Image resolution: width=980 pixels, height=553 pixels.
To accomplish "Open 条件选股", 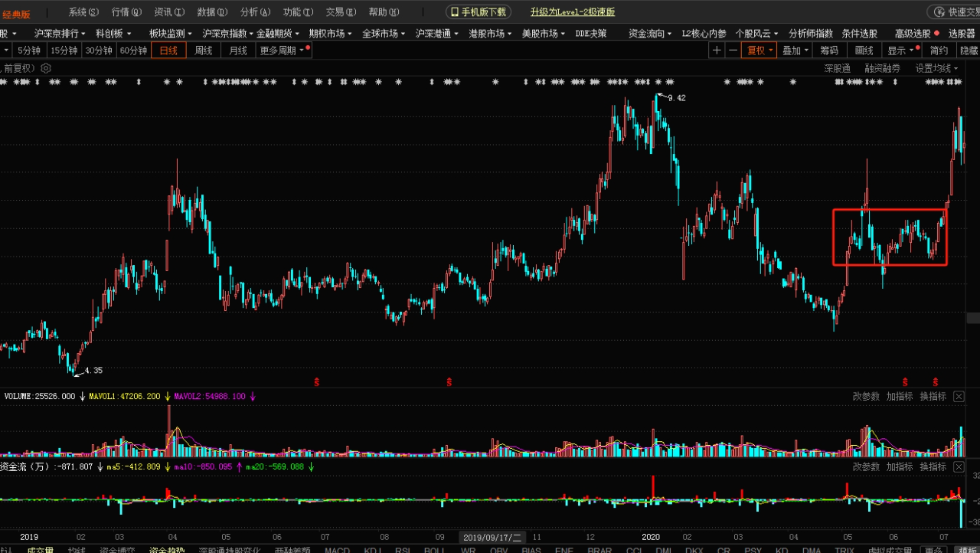I will (860, 34).
